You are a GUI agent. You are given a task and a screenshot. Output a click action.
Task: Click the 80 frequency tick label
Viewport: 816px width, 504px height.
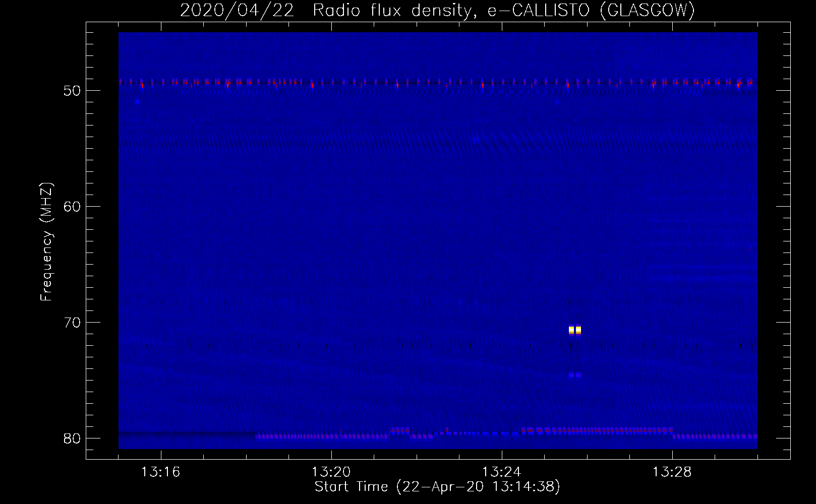[x=72, y=438]
